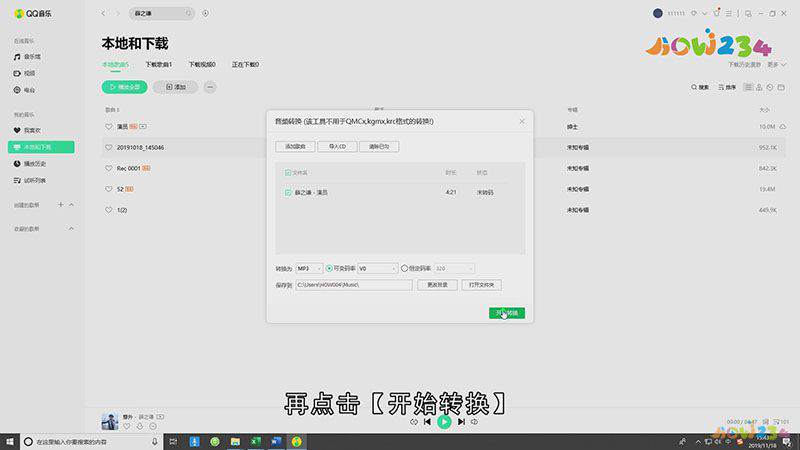Click the listen-recognize icon beside search box

click(x=205, y=13)
